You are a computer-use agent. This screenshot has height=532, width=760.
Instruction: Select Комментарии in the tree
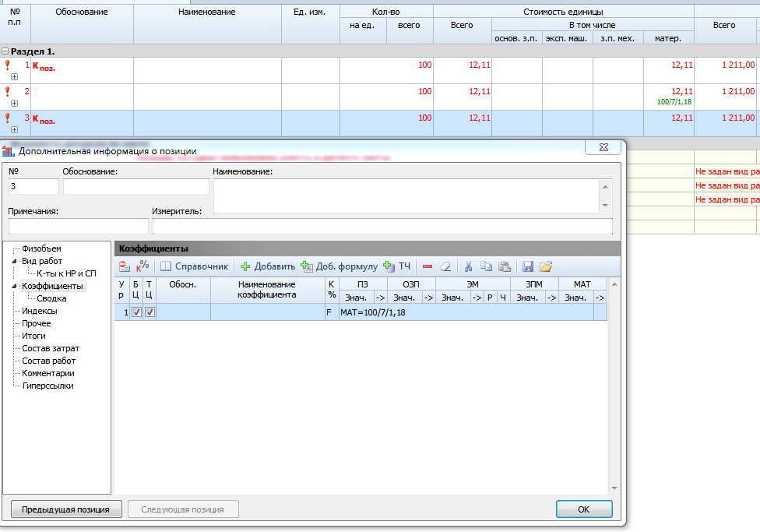tap(48, 373)
